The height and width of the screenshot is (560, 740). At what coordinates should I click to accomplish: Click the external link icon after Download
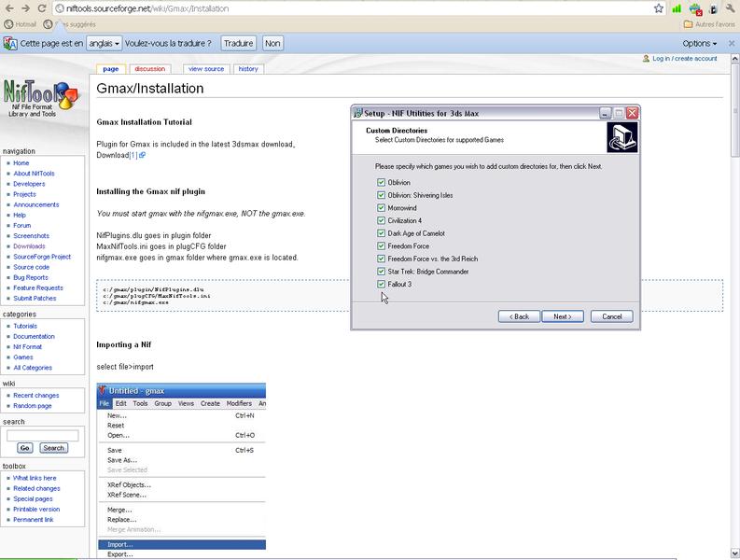142,155
